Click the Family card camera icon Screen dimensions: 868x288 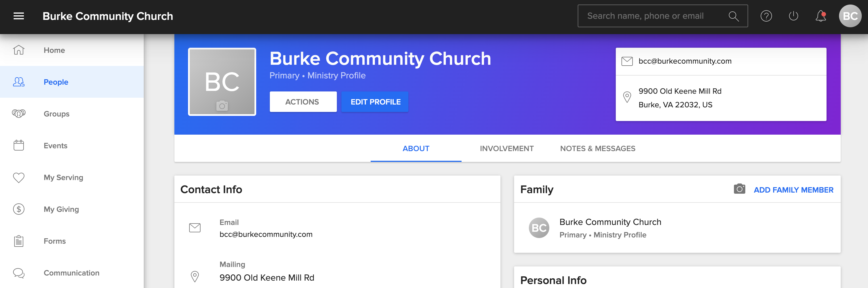739,189
